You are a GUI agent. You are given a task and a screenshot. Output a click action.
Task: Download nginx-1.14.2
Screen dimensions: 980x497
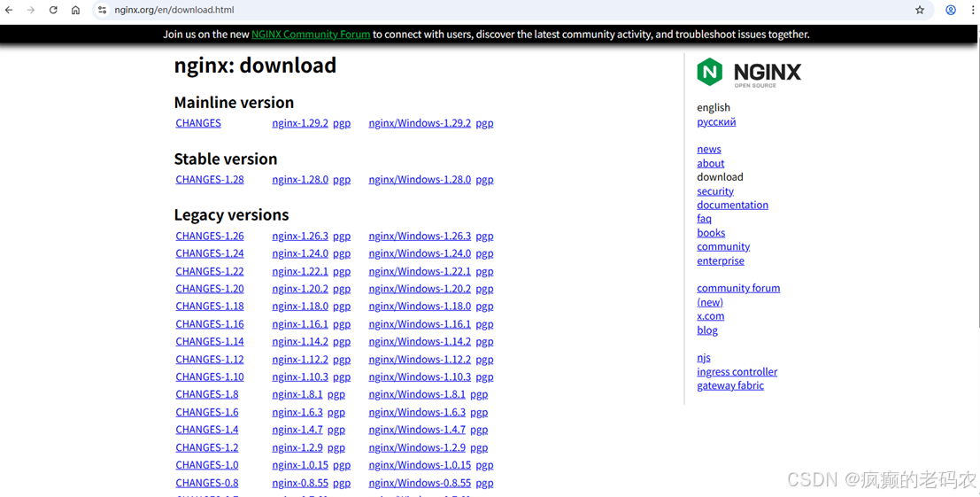pos(300,341)
